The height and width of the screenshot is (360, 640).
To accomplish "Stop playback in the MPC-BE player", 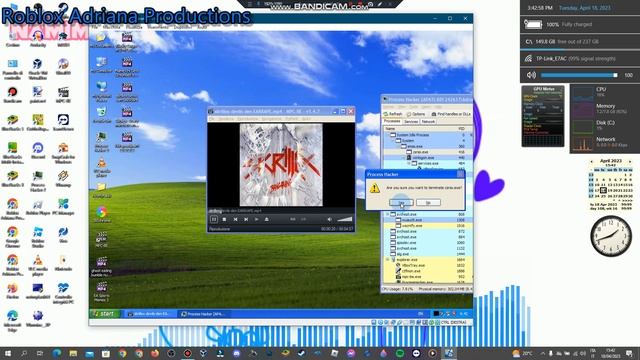I will pyautogui.click(x=224, y=219).
